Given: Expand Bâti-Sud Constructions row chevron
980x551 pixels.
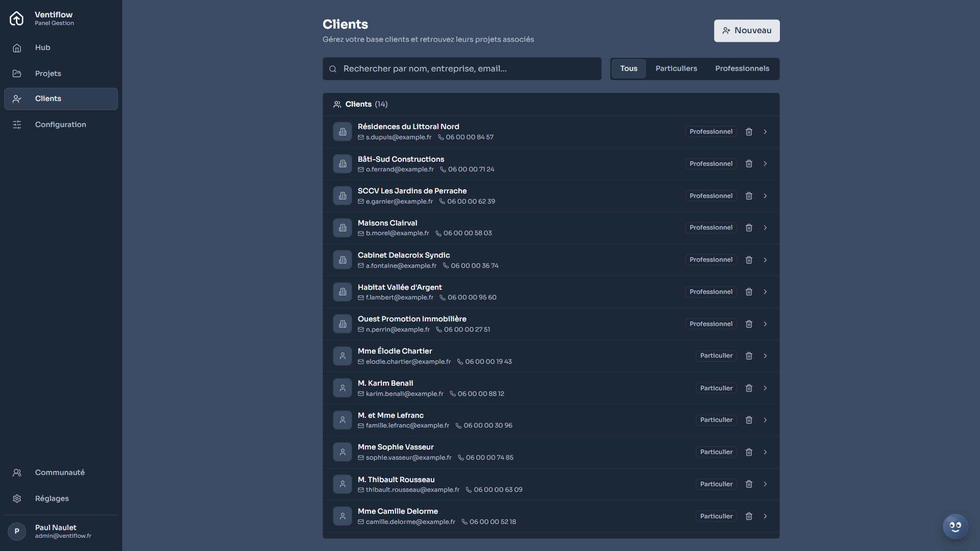Looking at the screenshot, I should pos(765,164).
